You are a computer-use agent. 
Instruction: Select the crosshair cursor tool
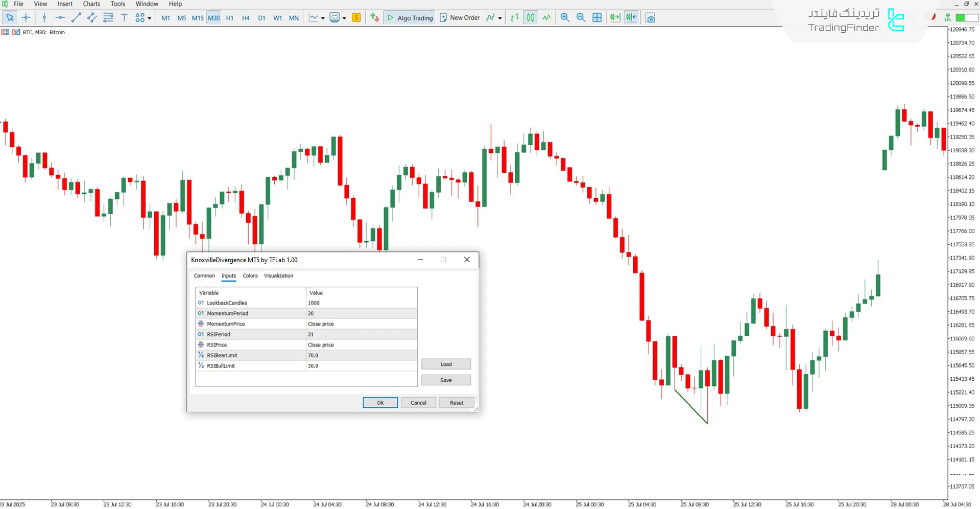pyautogui.click(x=26, y=18)
